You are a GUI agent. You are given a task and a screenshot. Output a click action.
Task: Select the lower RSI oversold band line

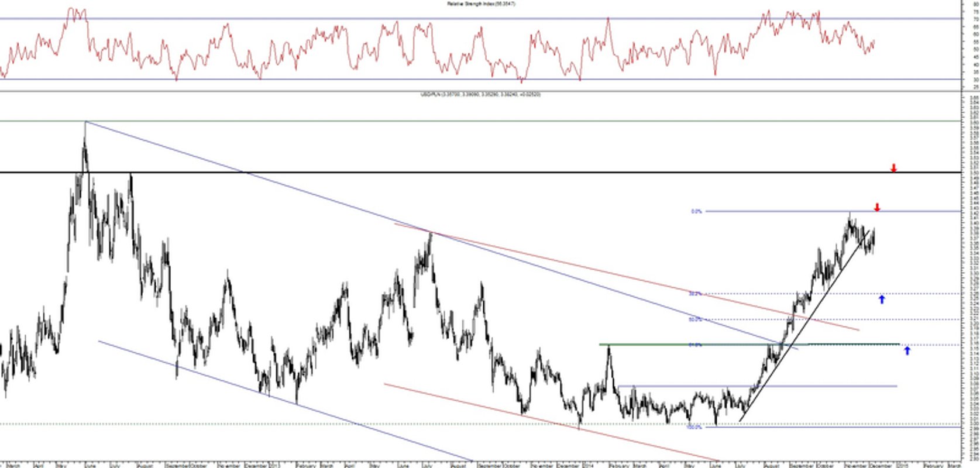[480, 79]
